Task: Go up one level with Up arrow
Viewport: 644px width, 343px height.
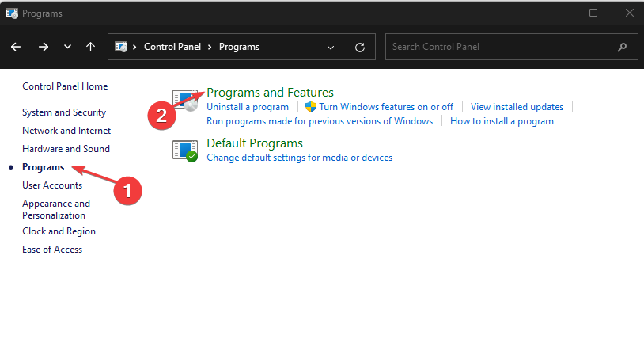Action: (90, 47)
